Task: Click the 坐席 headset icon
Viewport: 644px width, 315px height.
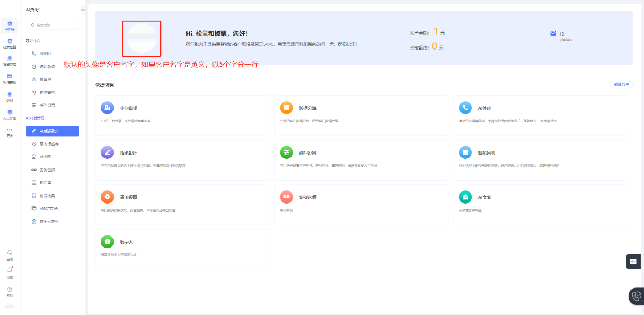Action: tap(10, 254)
